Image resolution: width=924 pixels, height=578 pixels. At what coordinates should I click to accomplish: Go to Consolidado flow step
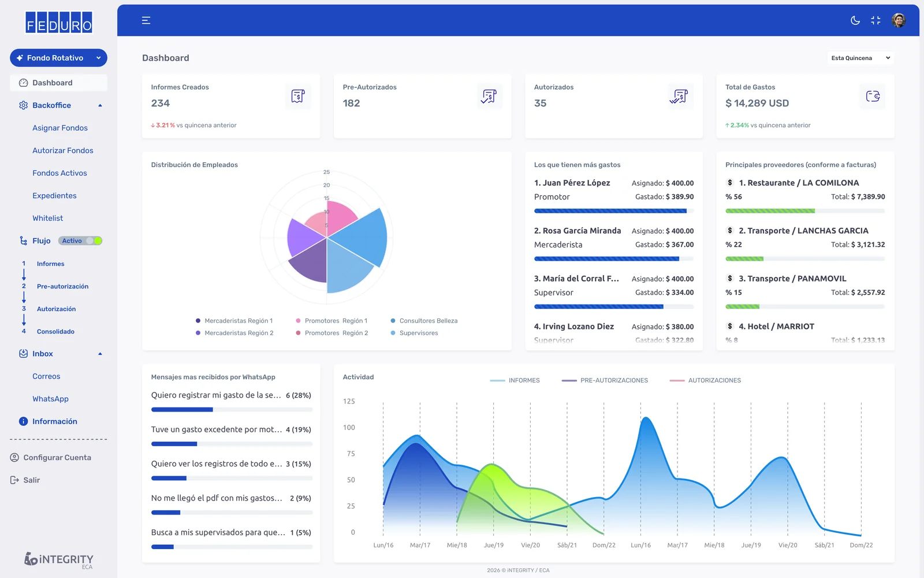[x=55, y=331]
